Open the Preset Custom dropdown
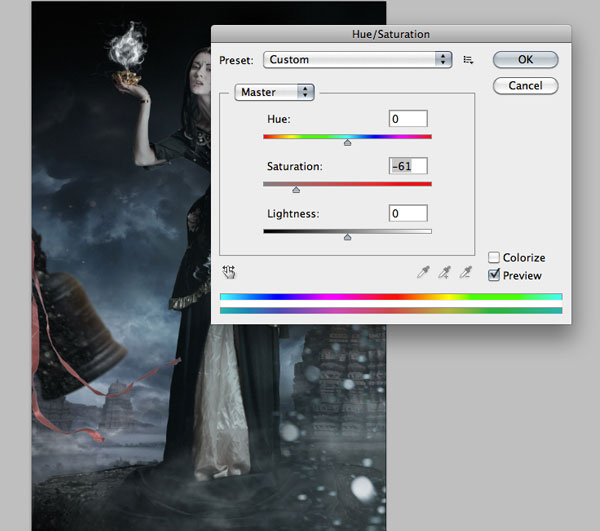 pos(357,60)
